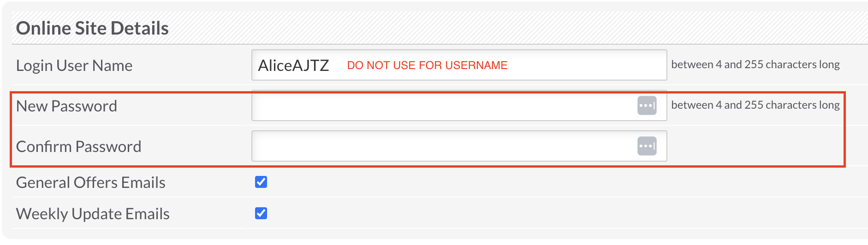Uncheck the Weekly Update Emails checkbox
868x245 pixels.
pos(261,213)
